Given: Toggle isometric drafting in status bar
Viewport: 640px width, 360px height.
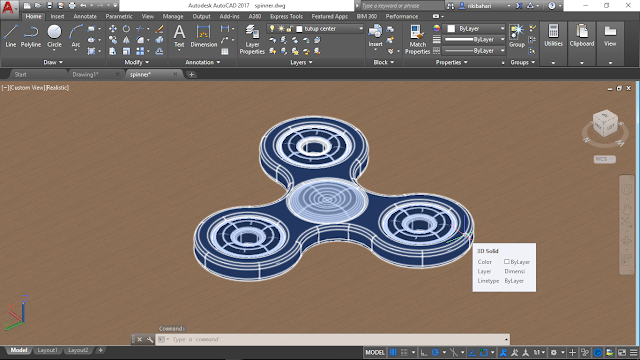Looking at the screenshot, I should (x=453, y=352).
